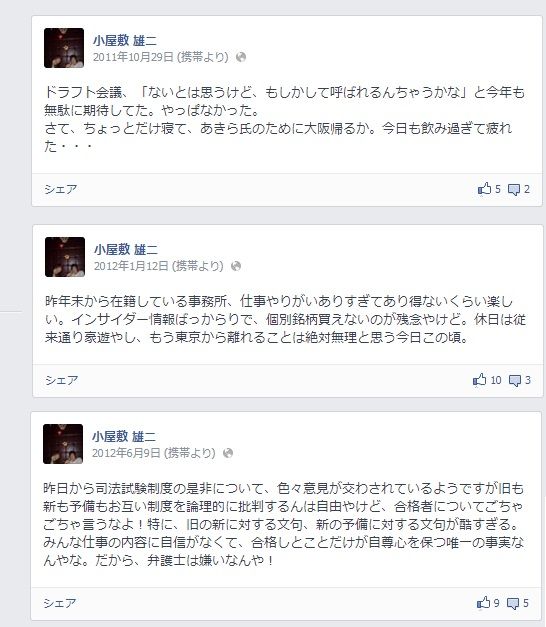Open the author name link on the 2011年10月29日 post
The image size is (546, 627).
(125, 40)
